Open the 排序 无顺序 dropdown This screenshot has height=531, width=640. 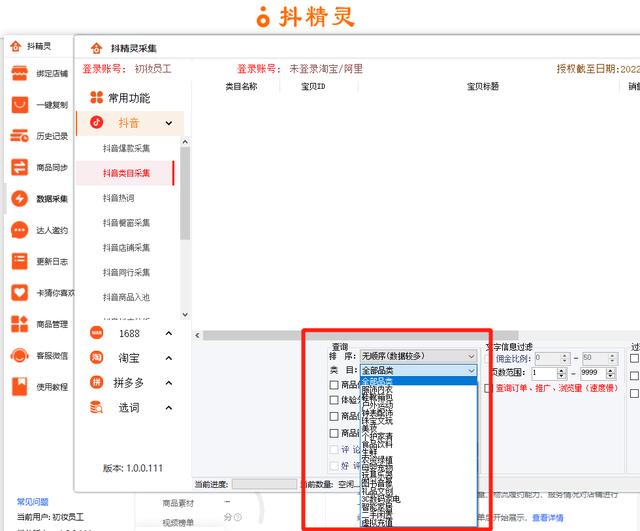(418, 356)
